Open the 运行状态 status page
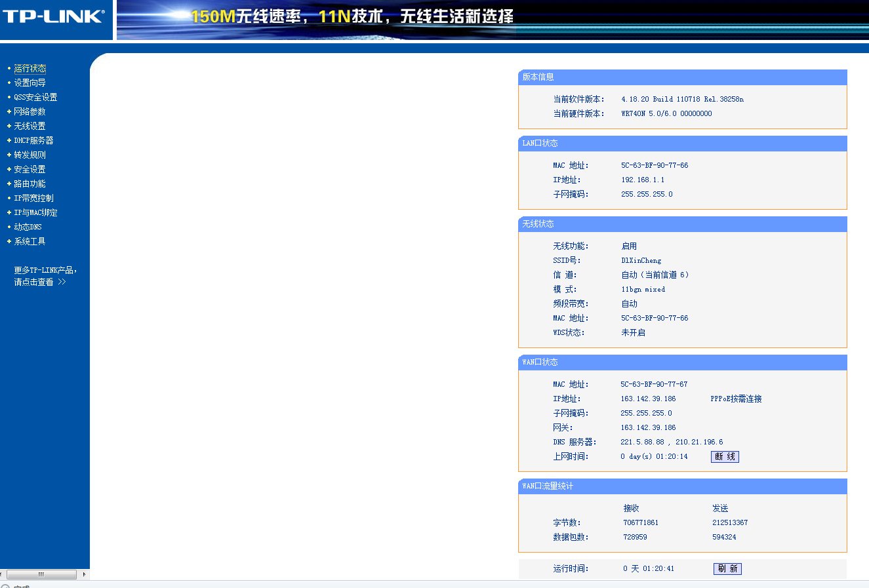This screenshot has height=588, width=869. point(29,68)
